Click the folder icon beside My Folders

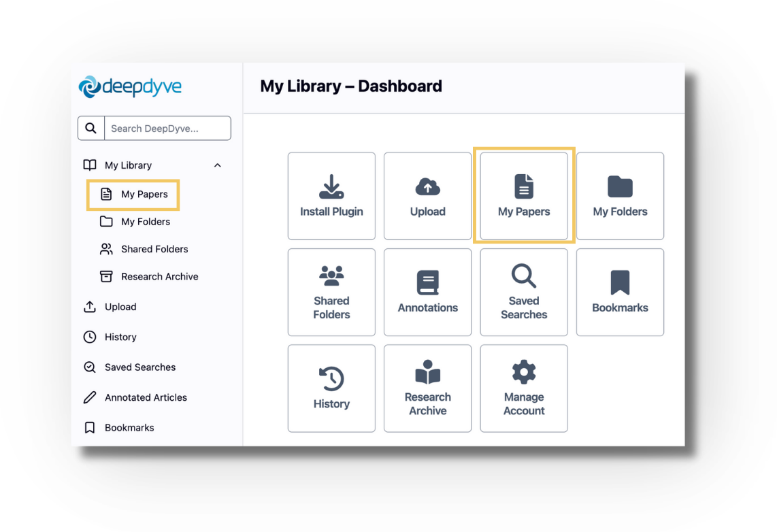106,221
